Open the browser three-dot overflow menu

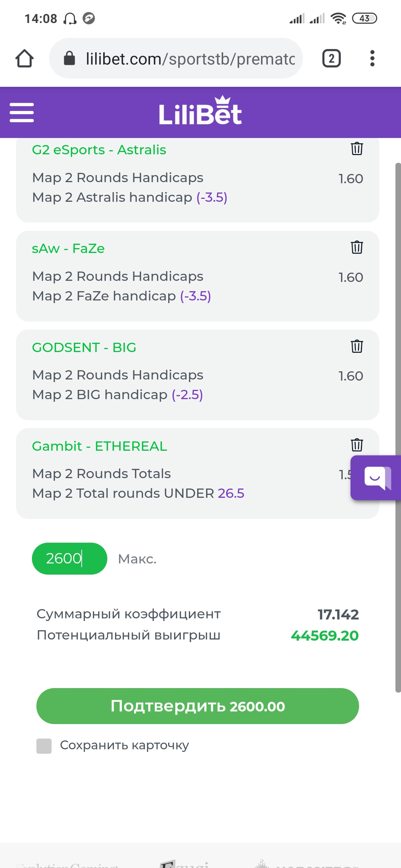tap(372, 58)
